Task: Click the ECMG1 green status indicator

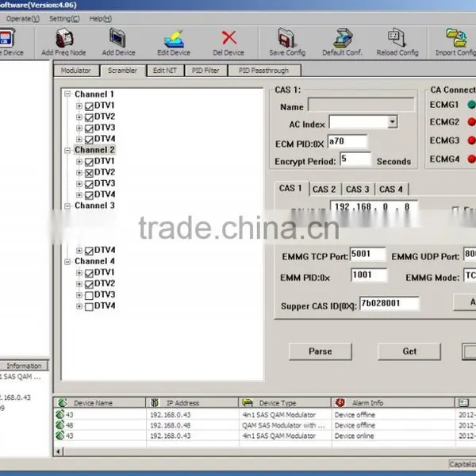Action: pyautogui.click(x=471, y=105)
